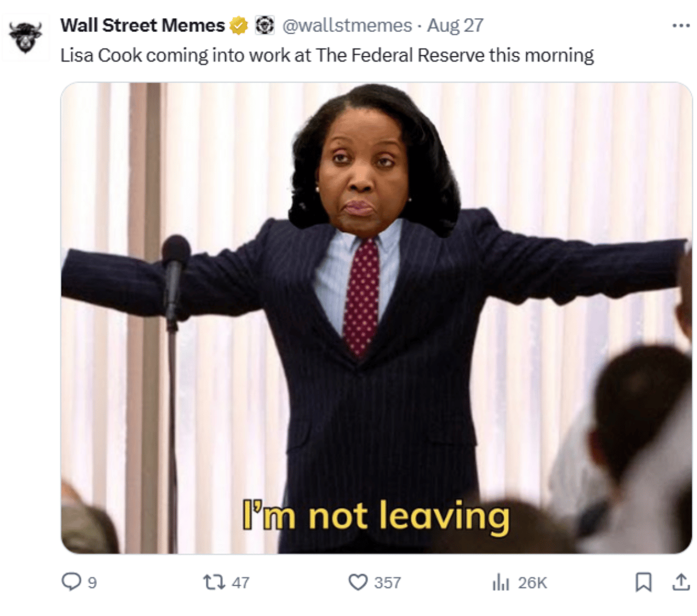Click the tweet text mentioning The Federal Reserve

coord(328,55)
